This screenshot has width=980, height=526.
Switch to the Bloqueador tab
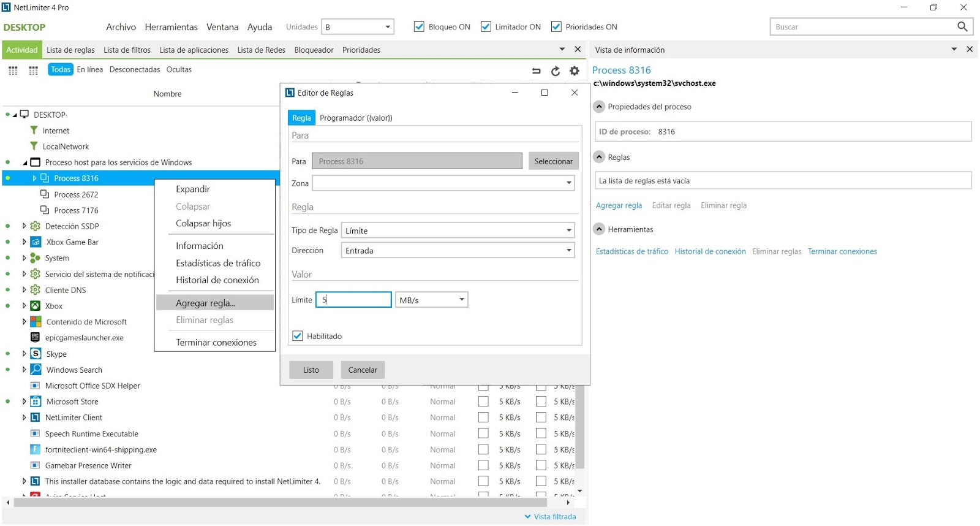point(314,50)
